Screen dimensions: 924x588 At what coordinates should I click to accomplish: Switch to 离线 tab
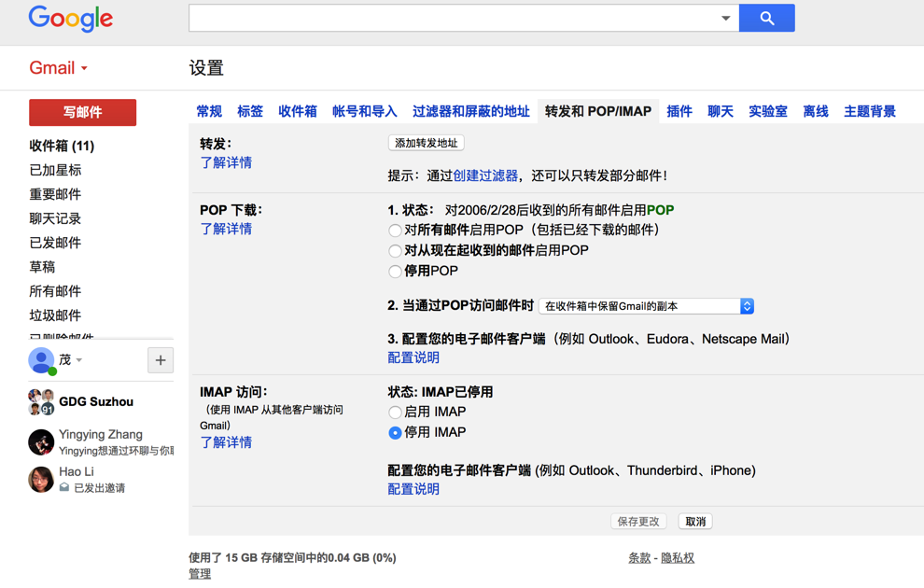[816, 111]
